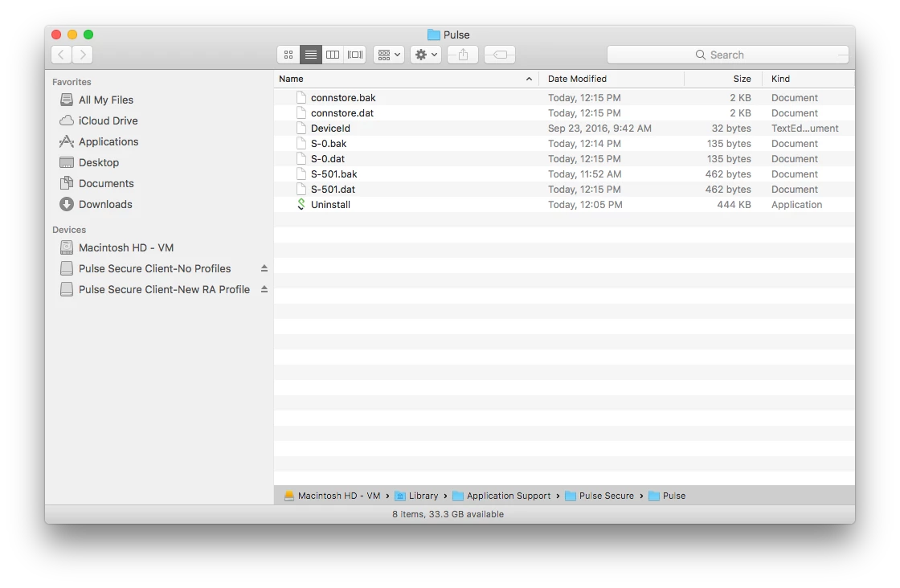This screenshot has height=588, width=900.
Task: Click the S-501.dat document icon
Action: click(x=301, y=190)
